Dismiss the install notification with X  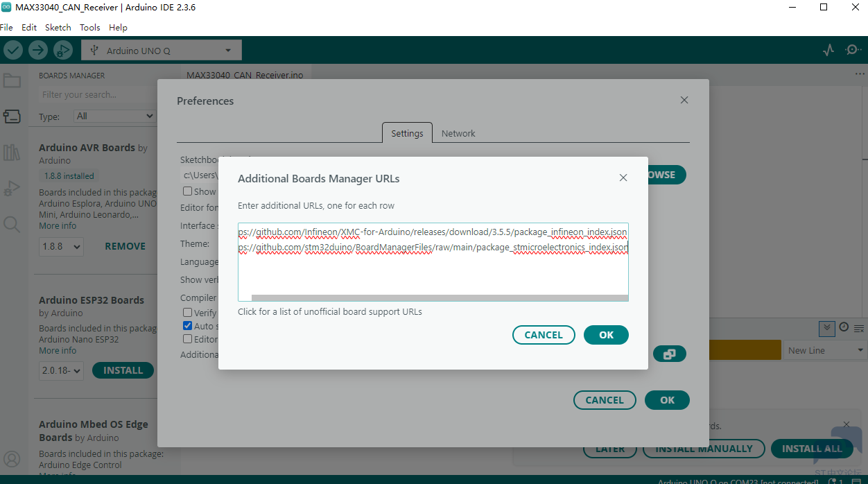click(x=847, y=424)
